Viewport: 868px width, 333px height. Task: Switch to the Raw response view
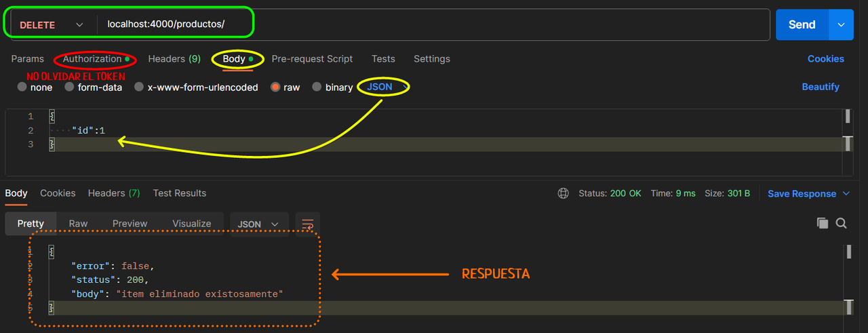click(78, 224)
